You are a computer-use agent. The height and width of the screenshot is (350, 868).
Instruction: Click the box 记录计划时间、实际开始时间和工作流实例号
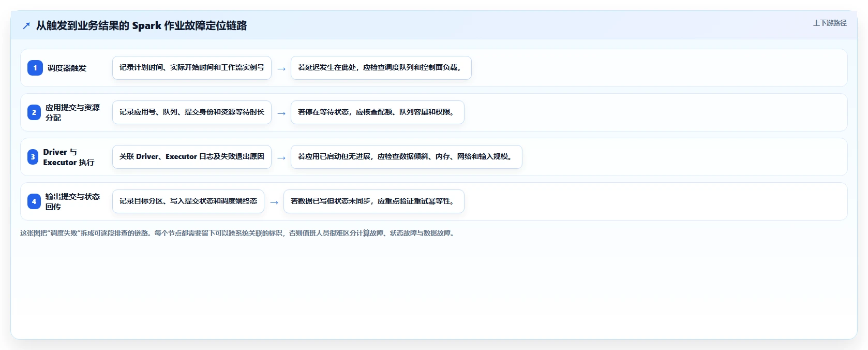(x=192, y=68)
